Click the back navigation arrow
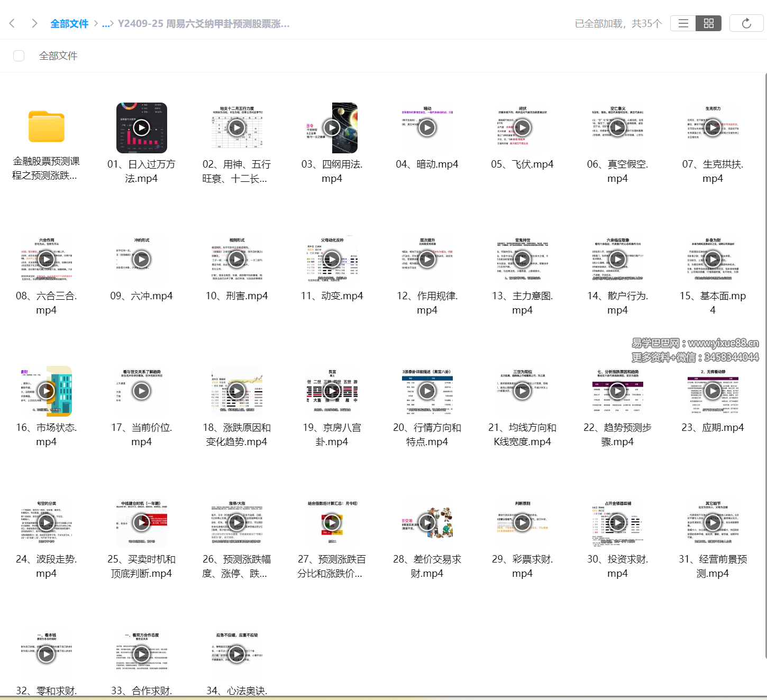 tap(12, 23)
